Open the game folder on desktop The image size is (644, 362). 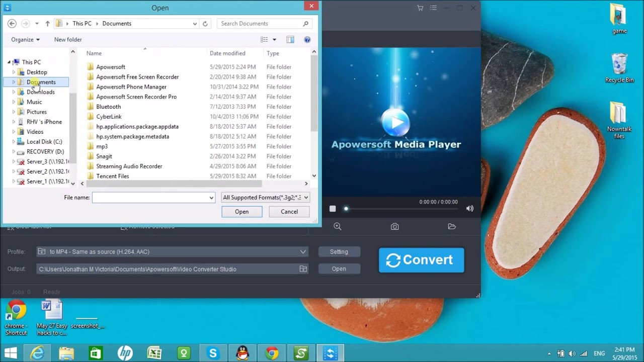[619, 19]
